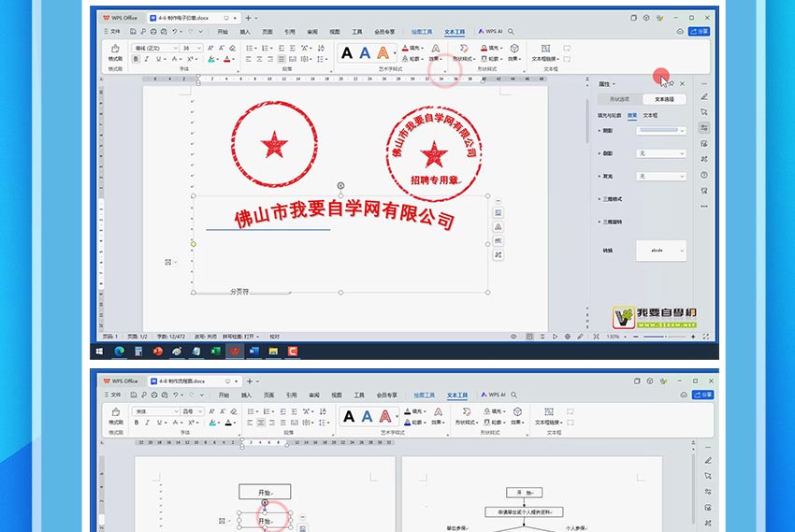Click the text highlight color swatch in the upper window
The width and height of the screenshot is (795, 532).
click(x=211, y=59)
